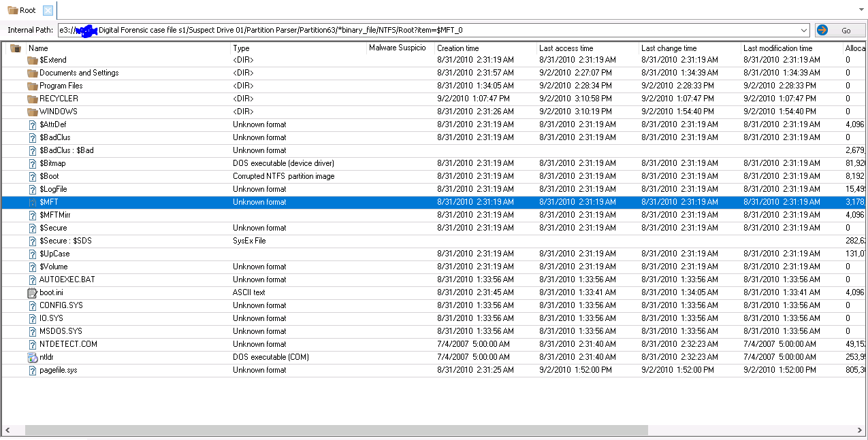Sort by Last access time column
868x440 pixels.
tap(588, 48)
